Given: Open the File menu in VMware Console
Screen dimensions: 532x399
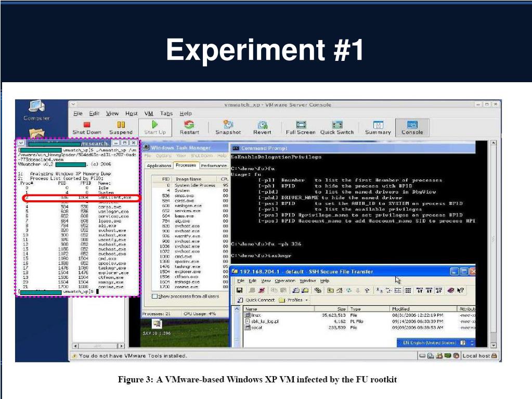Looking at the screenshot, I should [77, 113].
